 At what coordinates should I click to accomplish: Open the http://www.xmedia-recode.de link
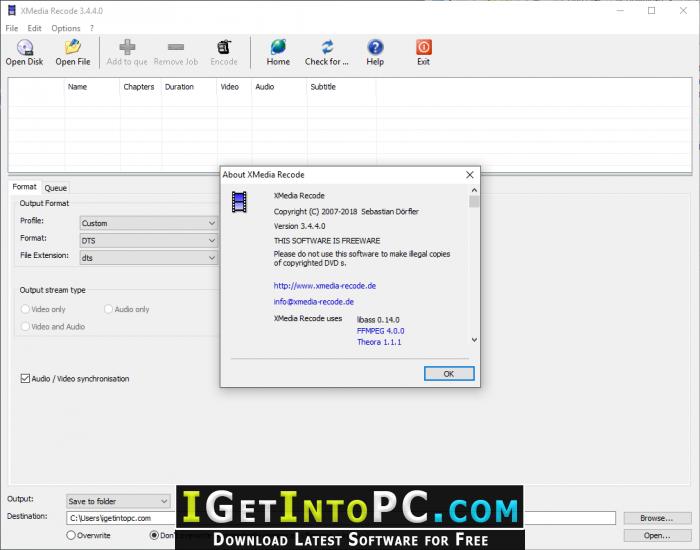[x=325, y=286]
